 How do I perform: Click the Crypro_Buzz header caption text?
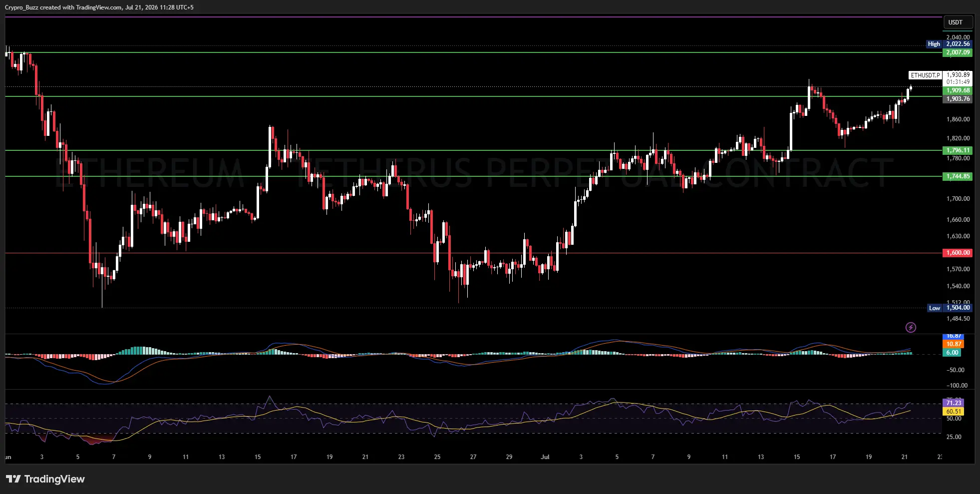tap(99, 7)
